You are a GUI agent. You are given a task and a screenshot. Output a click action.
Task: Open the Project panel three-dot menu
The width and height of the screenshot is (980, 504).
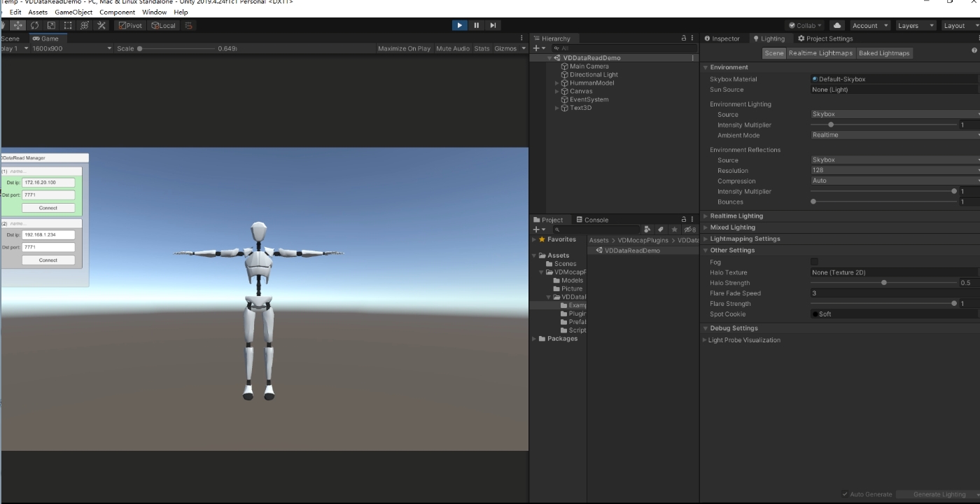tap(693, 220)
